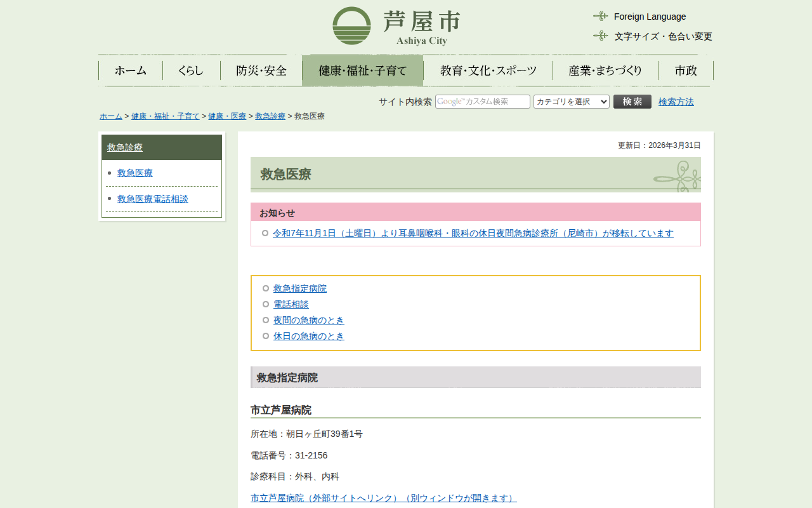Open the notice about 休日夜間急病診療所 relocation
The height and width of the screenshot is (508, 812).
(473, 233)
